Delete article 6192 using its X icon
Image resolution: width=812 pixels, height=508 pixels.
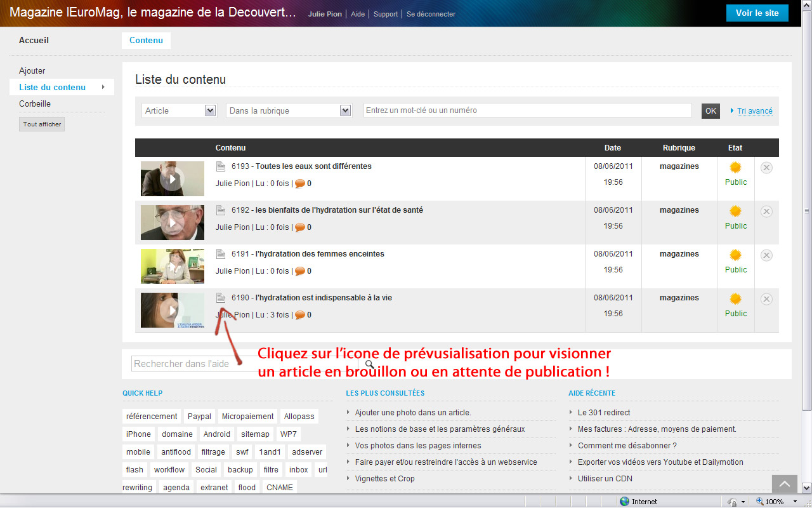tap(766, 211)
